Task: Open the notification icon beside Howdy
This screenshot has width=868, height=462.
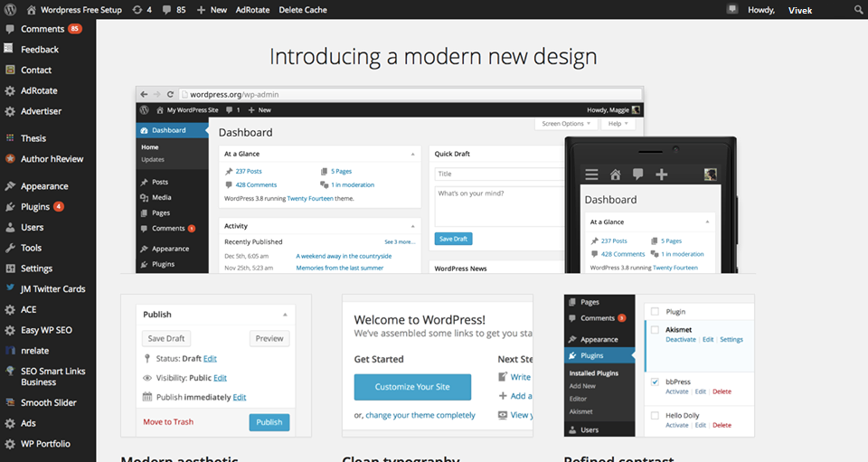Action: click(732, 9)
